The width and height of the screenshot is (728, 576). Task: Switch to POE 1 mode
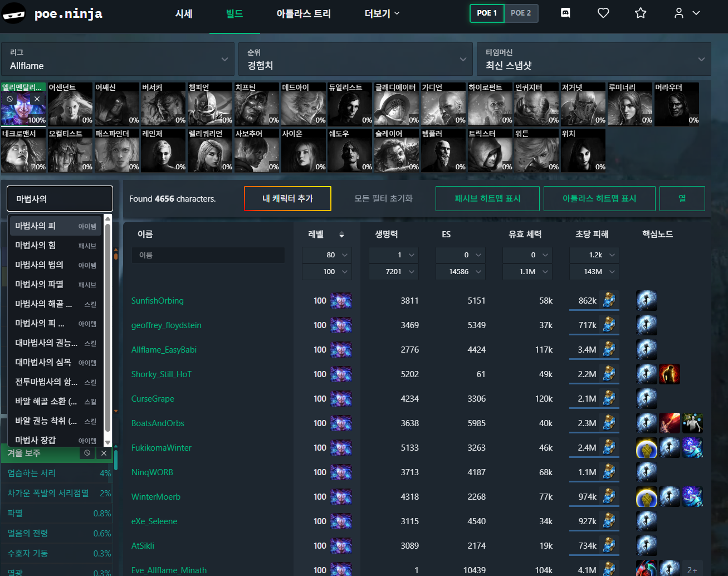pos(487,13)
